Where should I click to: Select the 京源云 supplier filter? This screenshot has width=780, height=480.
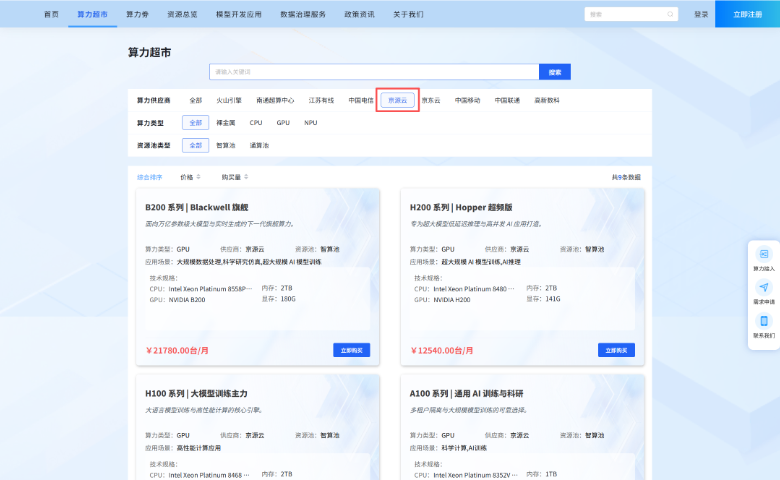click(x=397, y=100)
